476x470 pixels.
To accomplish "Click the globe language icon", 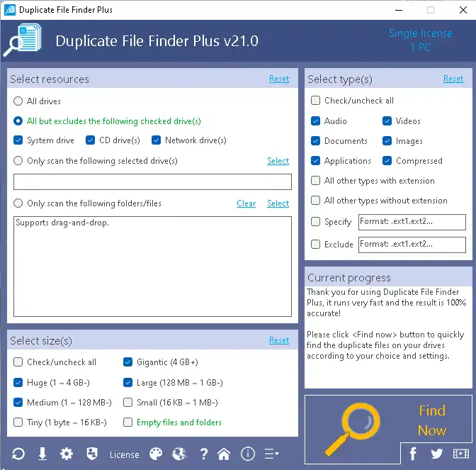I will (179, 454).
